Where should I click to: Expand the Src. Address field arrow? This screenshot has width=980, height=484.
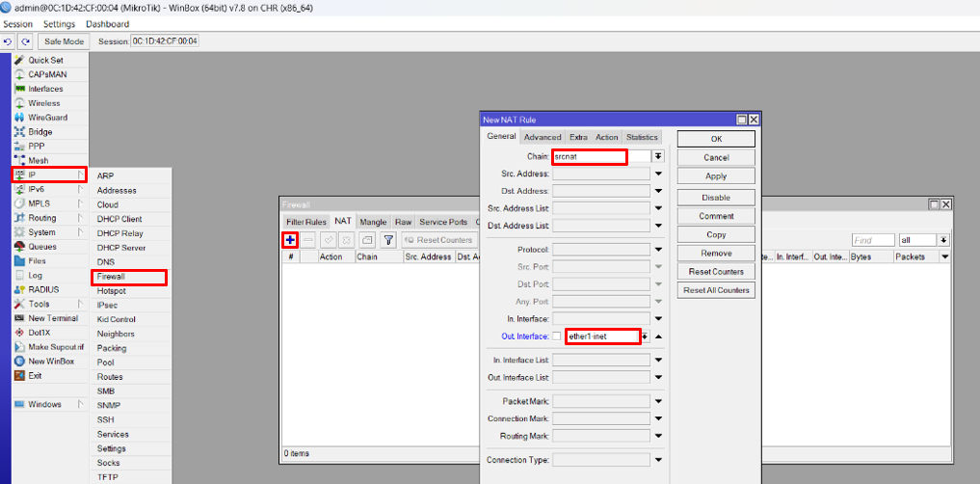coord(659,175)
